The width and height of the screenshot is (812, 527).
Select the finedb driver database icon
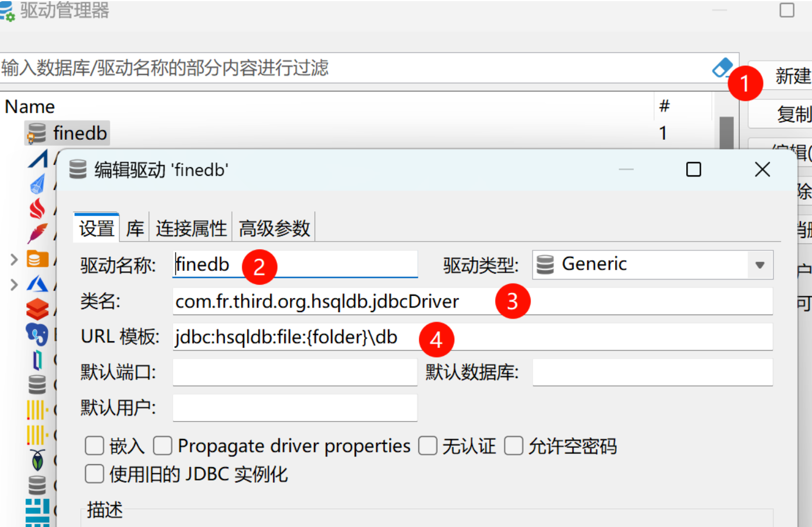tap(36, 133)
